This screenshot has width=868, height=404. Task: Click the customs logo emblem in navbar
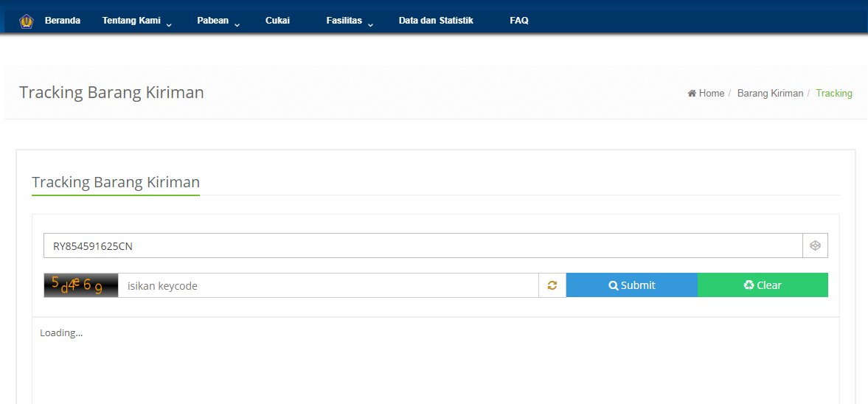pos(27,21)
